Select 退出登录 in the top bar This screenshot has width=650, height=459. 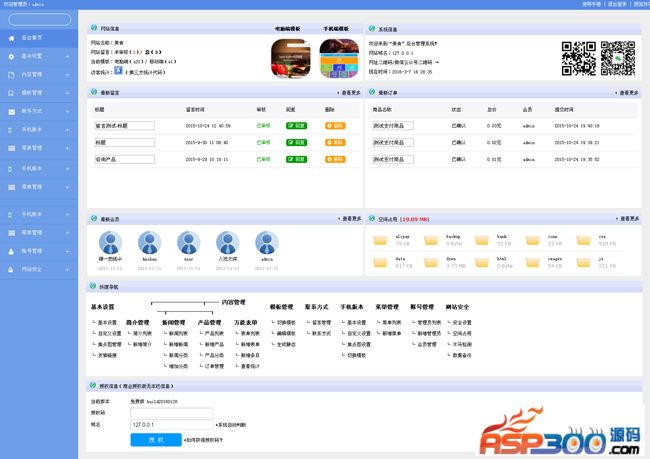pyautogui.click(x=616, y=4)
